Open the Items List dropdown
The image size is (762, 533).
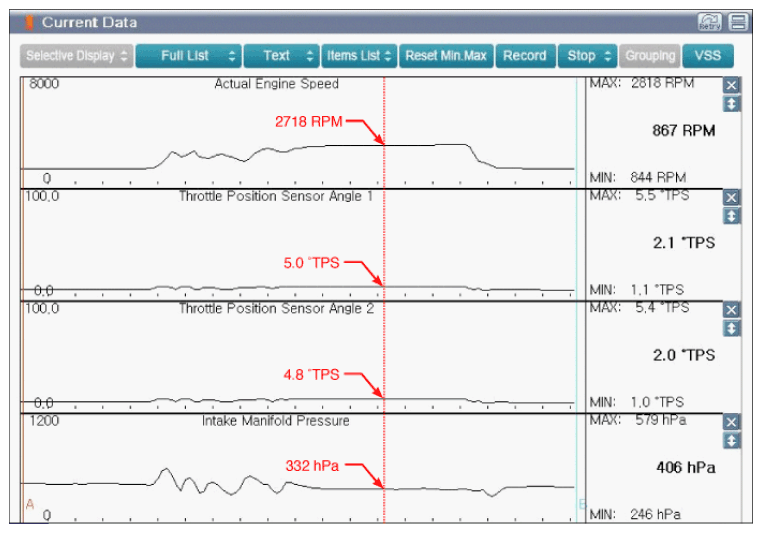click(359, 56)
